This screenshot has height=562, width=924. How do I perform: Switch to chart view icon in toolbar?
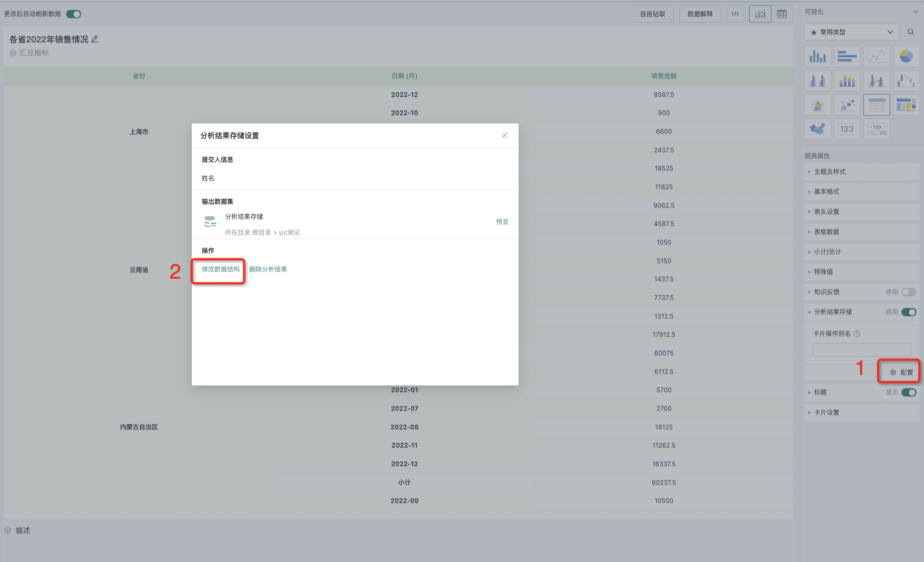(760, 14)
